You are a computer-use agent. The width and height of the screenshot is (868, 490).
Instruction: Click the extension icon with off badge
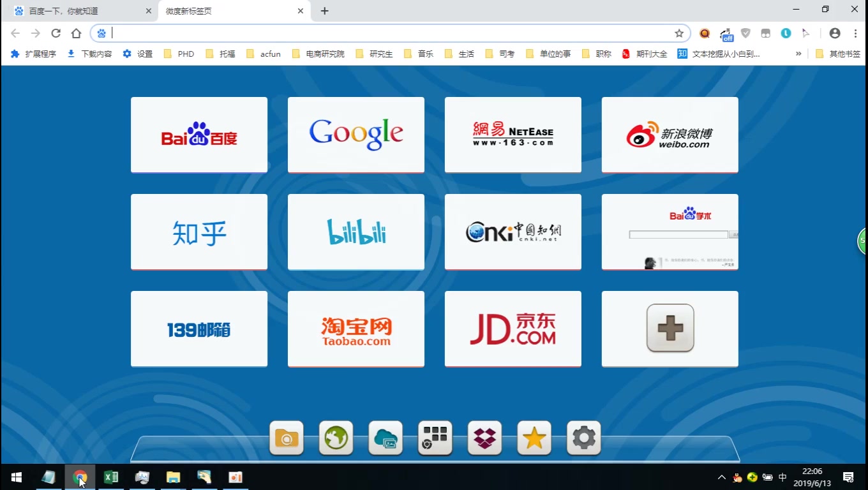[x=726, y=34]
